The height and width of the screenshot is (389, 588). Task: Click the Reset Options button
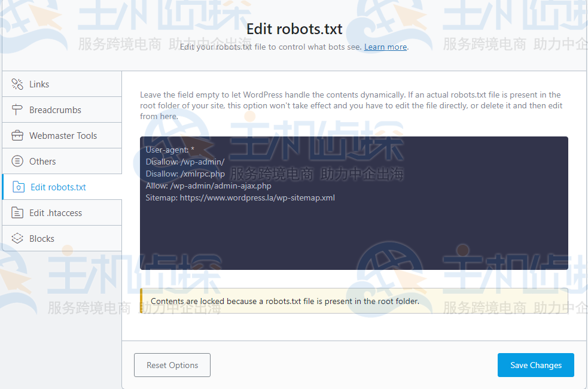pyautogui.click(x=172, y=364)
